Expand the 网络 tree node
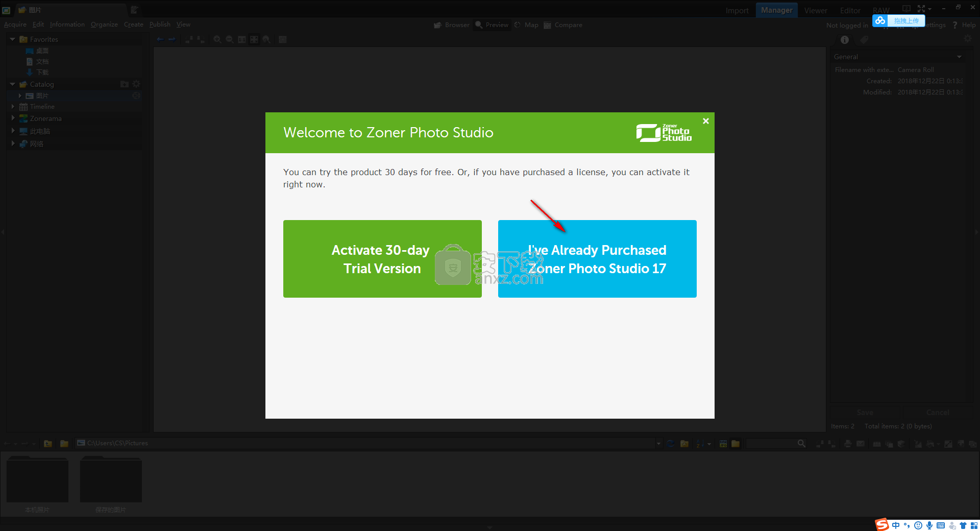This screenshot has height=531, width=980. tap(13, 143)
